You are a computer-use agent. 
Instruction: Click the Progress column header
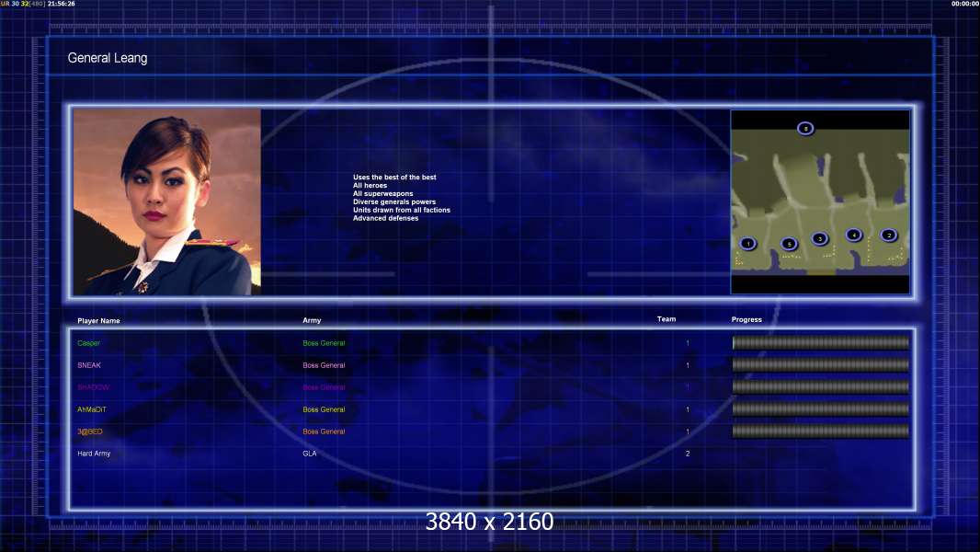746,319
